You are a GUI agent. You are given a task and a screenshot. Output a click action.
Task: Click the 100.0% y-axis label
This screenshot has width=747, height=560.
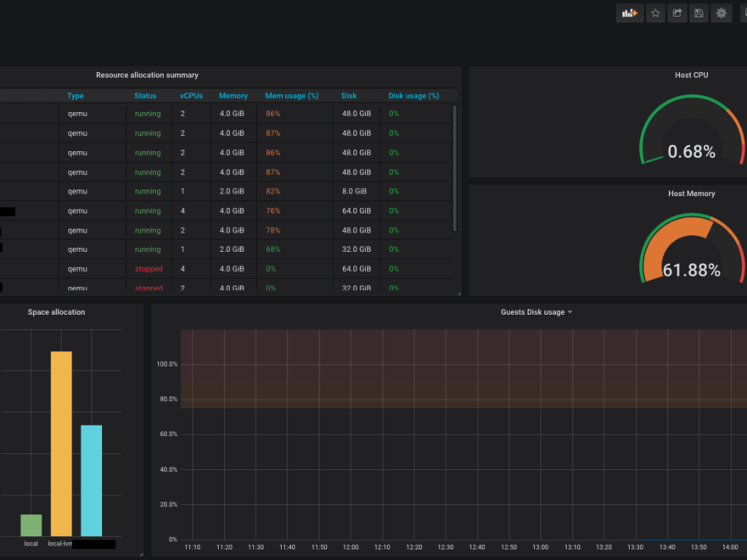click(x=166, y=364)
